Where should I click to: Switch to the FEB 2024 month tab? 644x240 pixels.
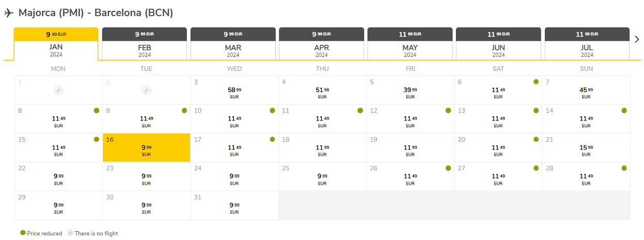tap(145, 43)
